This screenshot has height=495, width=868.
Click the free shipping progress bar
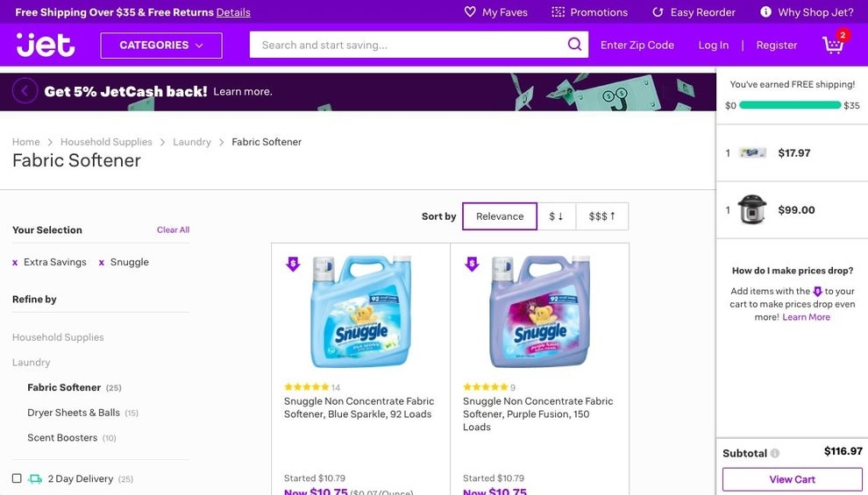pyautogui.click(x=790, y=105)
